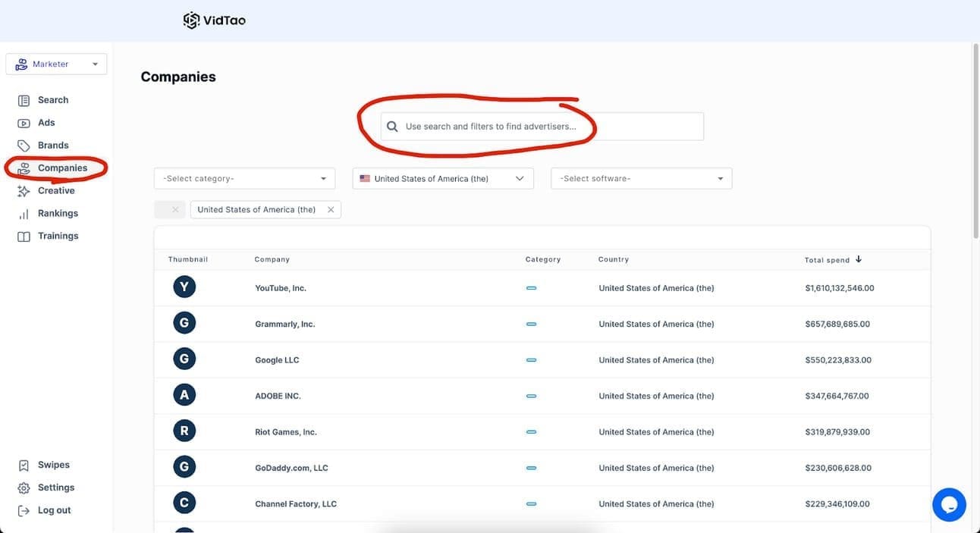Open Settings via the gear icon

24,488
